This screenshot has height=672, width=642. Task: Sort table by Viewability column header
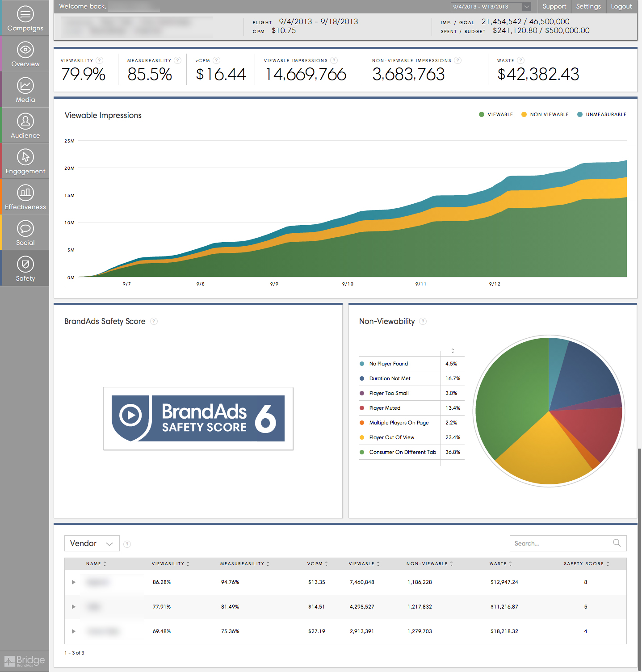170,564
